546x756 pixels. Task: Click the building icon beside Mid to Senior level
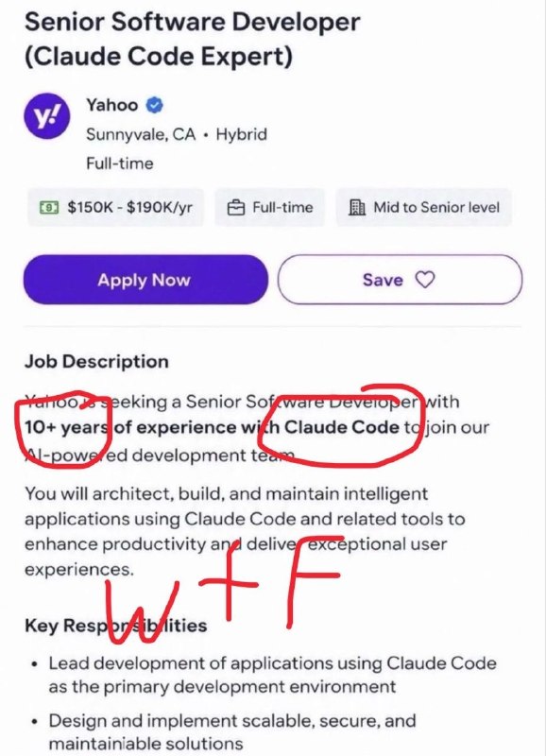(357, 207)
